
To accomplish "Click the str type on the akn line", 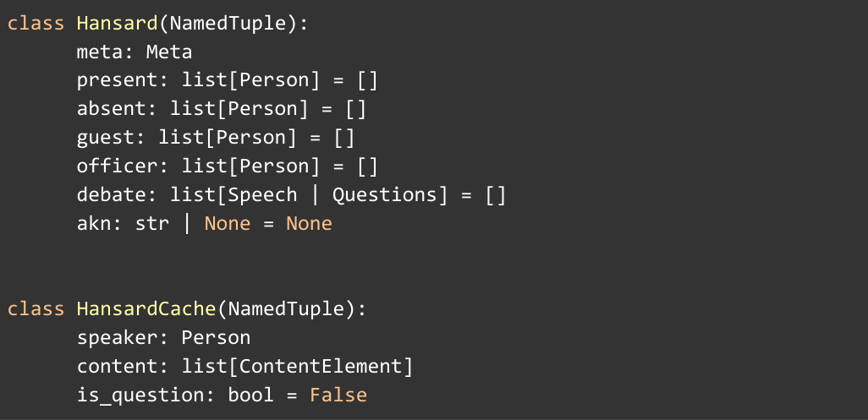I will point(152,224).
